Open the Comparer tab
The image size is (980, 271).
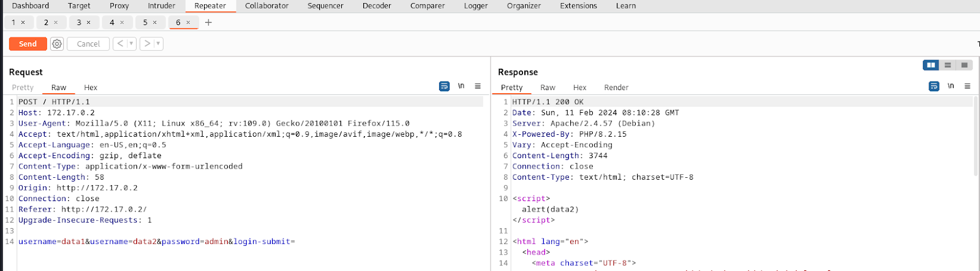coord(428,6)
